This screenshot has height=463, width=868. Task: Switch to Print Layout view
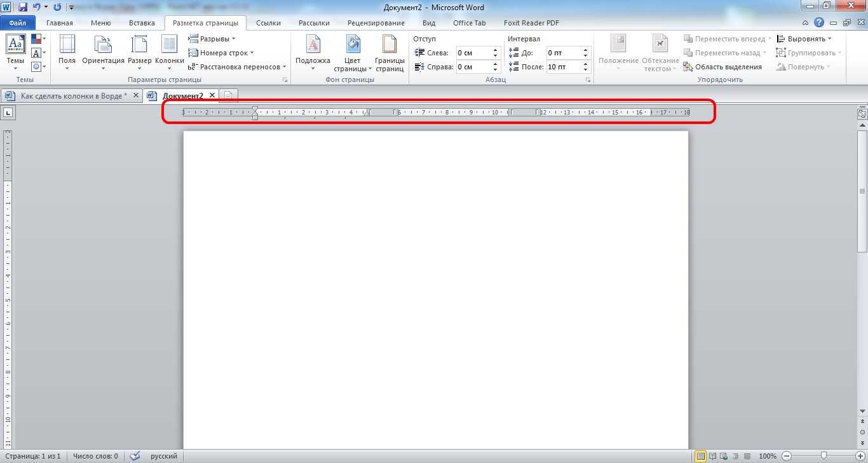701,456
